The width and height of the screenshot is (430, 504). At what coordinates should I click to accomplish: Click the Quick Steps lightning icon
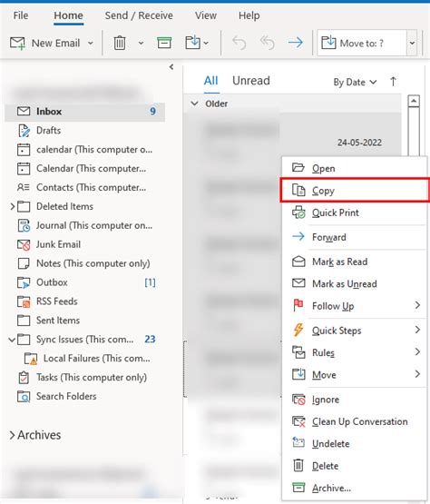tap(298, 331)
